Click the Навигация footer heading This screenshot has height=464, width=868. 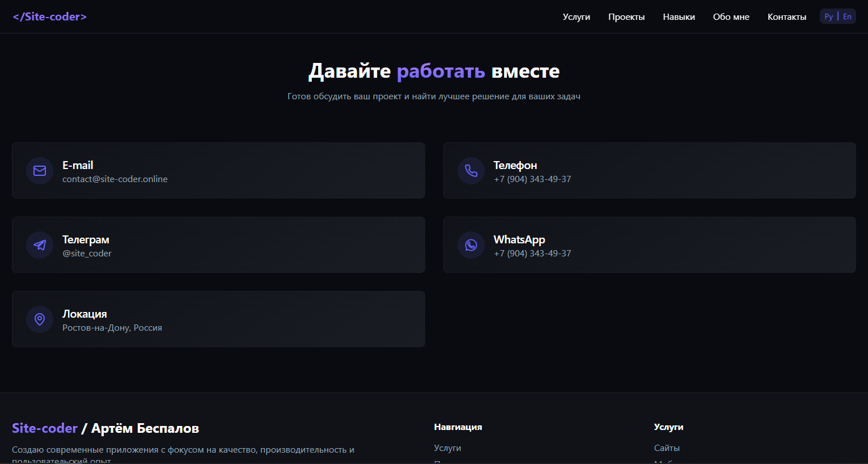click(458, 427)
